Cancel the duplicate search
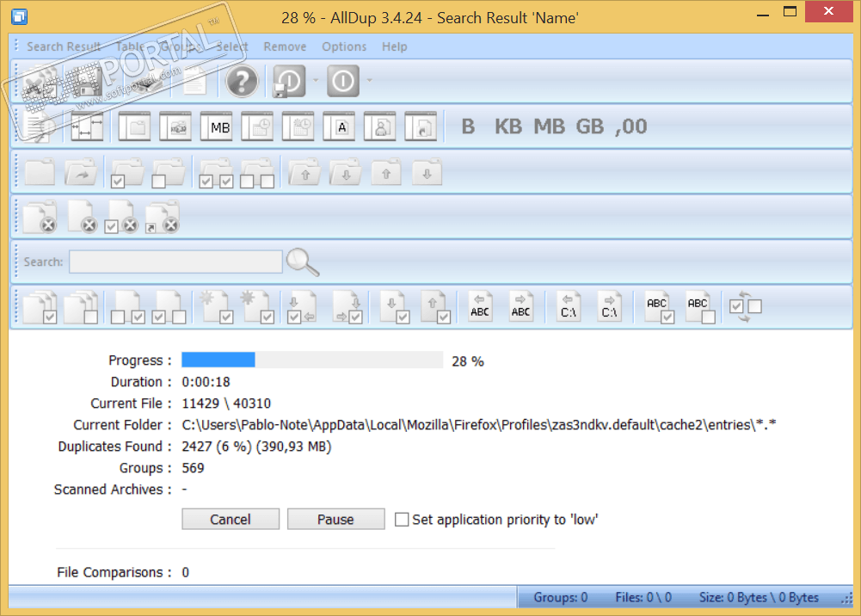 tap(231, 520)
